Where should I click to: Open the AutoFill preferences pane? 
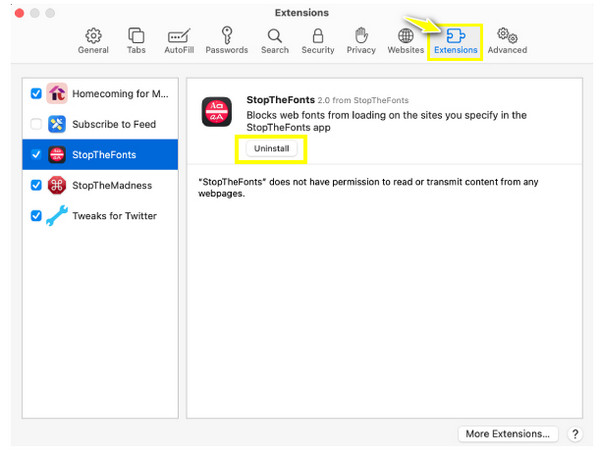click(x=179, y=41)
